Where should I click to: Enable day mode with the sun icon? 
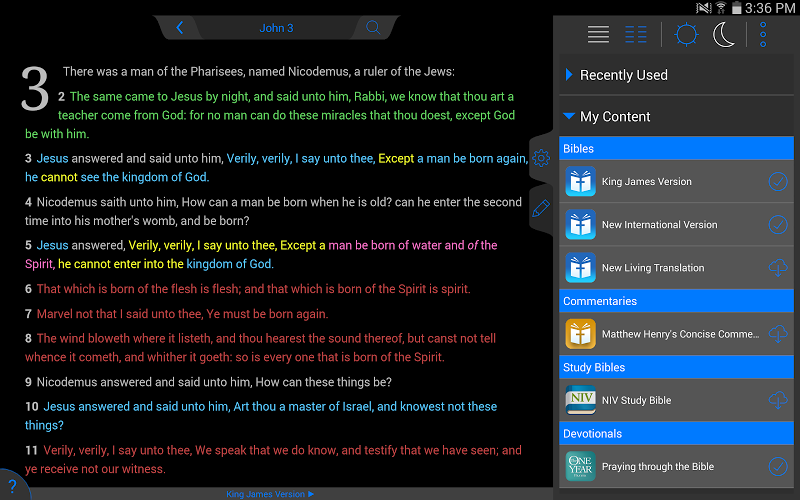click(686, 34)
